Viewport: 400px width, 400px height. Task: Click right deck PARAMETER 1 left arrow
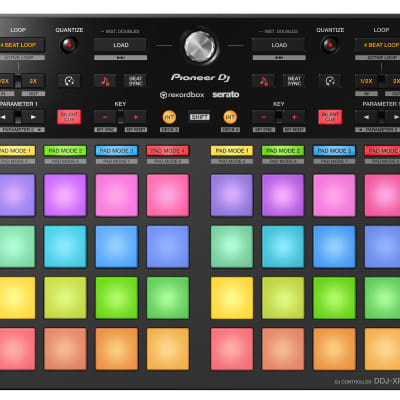click(366, 117)
